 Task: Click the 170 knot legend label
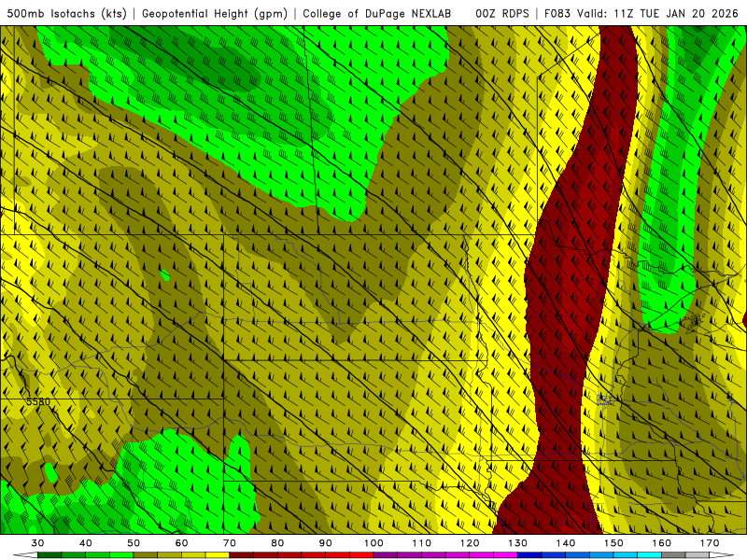pos(710,543)
